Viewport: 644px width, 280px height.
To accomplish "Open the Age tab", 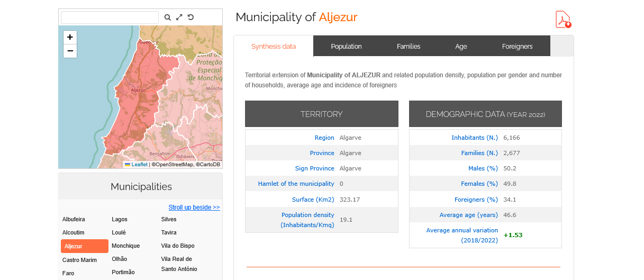I will [x=461, y=46].
